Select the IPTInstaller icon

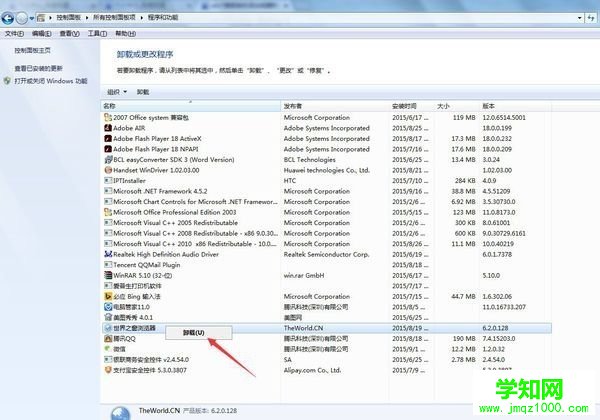108,181
